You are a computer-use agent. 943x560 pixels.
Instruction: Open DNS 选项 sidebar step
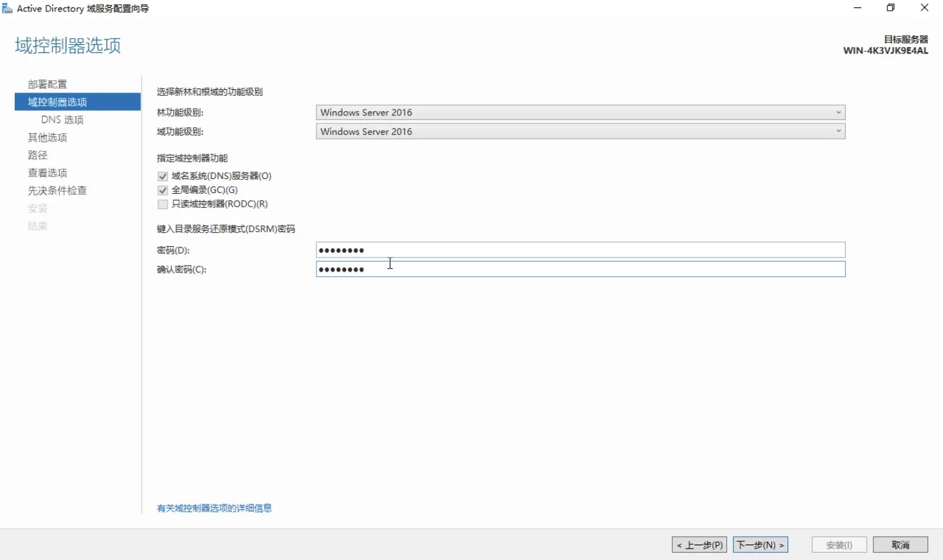point(62,120)
